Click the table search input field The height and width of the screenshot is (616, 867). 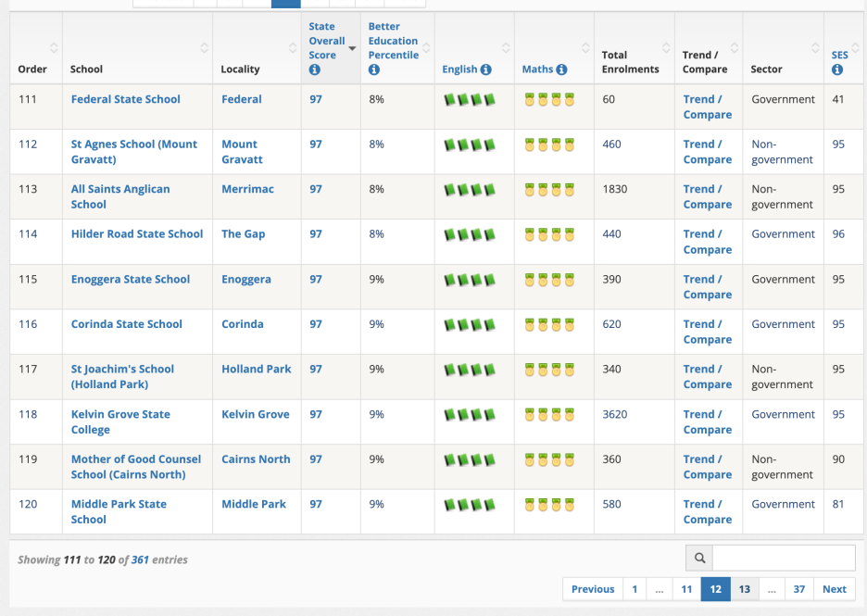coord(783,558)
